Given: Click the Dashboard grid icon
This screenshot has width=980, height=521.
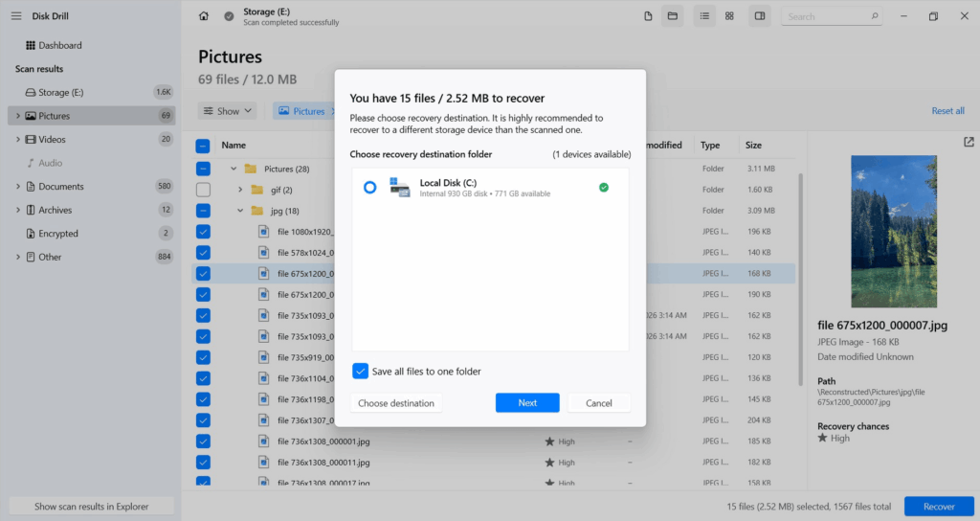Looking at the screenshot, I should coord(31,45).
